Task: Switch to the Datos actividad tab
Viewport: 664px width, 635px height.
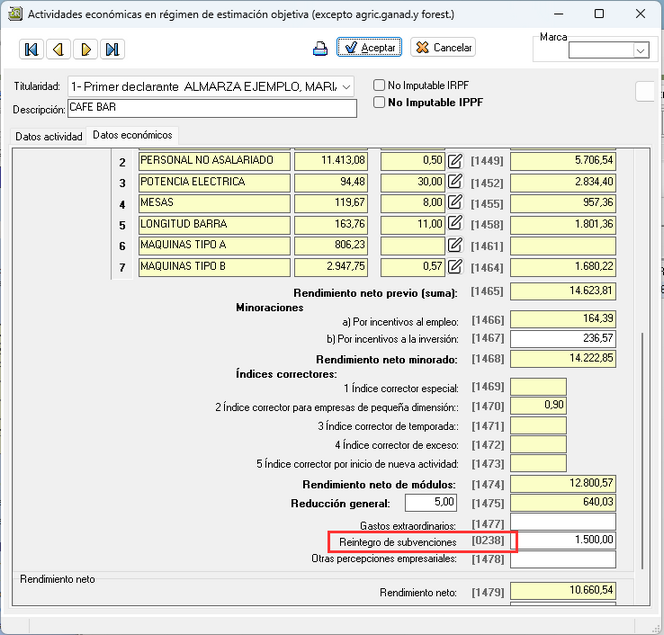Action: point(49,136)
